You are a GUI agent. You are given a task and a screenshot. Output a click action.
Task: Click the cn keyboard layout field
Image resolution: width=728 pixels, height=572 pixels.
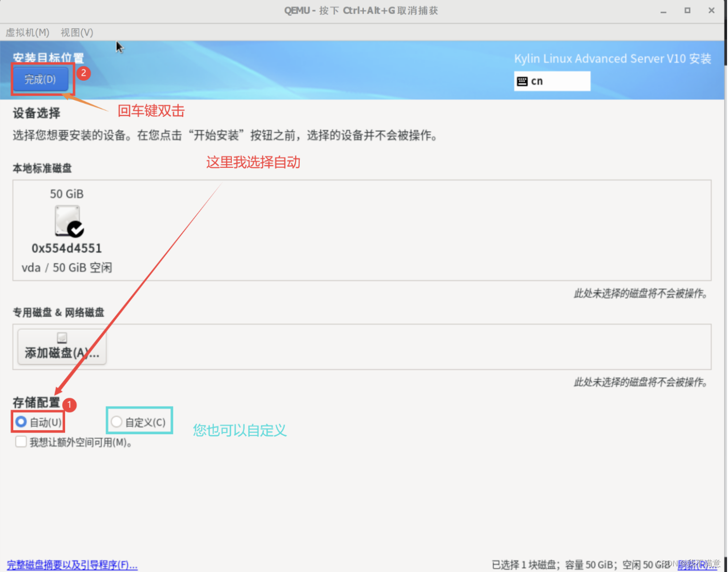(552, 81)
